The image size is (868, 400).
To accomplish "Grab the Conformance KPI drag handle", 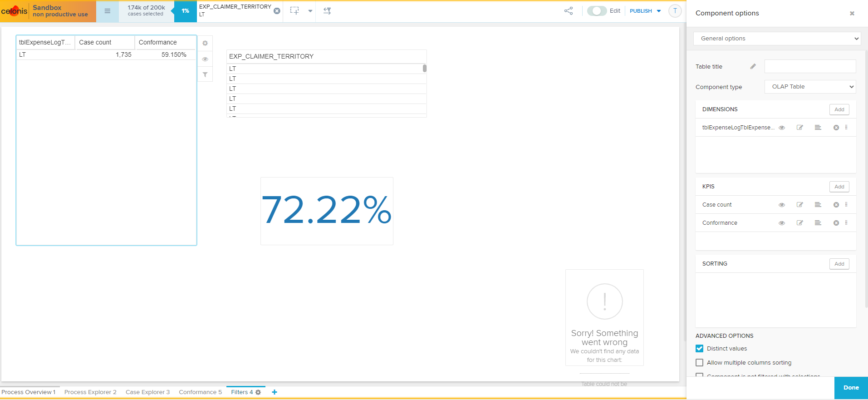I will 846,223.
